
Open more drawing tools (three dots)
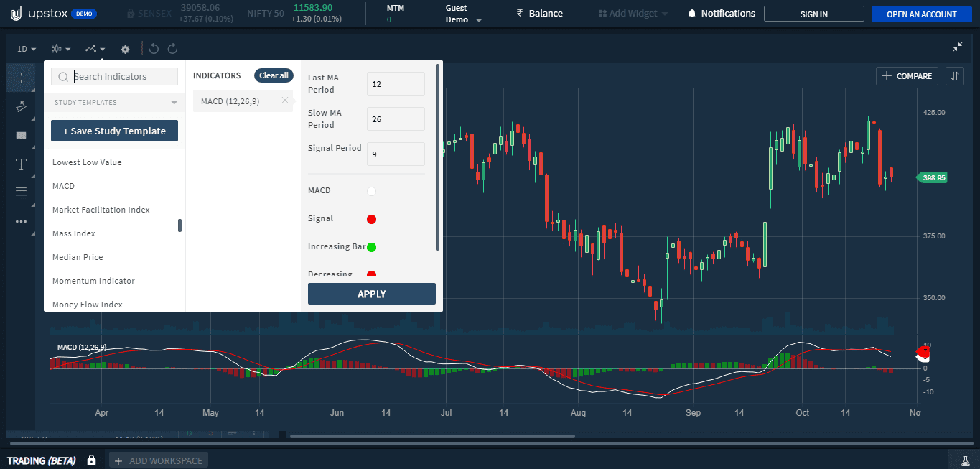pos(21,221)
